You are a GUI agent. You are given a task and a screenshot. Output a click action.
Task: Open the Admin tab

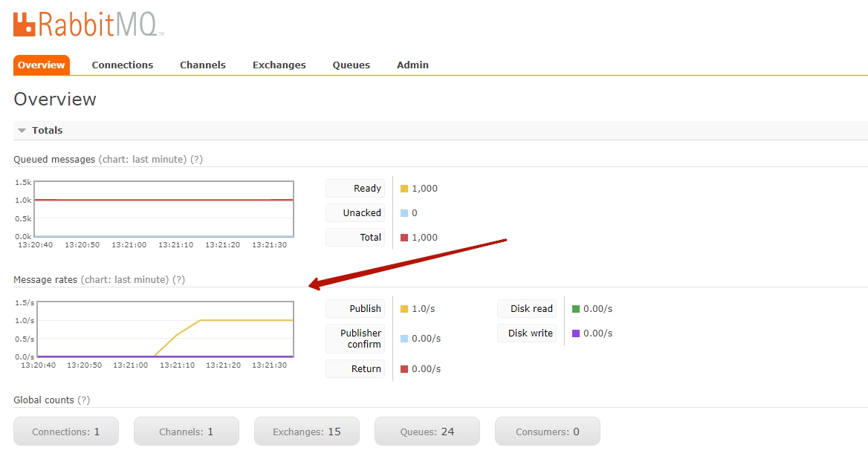[412, 65]
